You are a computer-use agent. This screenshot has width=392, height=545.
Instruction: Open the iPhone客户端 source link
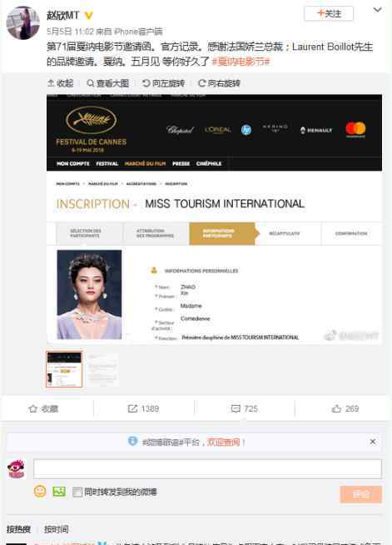coord(138,32)
